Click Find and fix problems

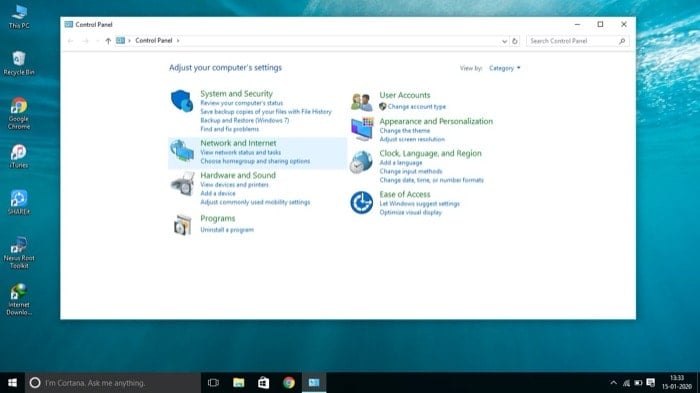click(x=229, y=129)
